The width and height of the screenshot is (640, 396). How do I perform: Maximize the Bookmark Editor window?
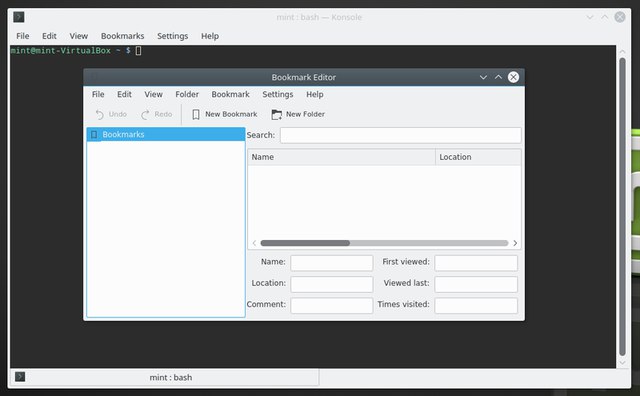[x=498, y=77]
